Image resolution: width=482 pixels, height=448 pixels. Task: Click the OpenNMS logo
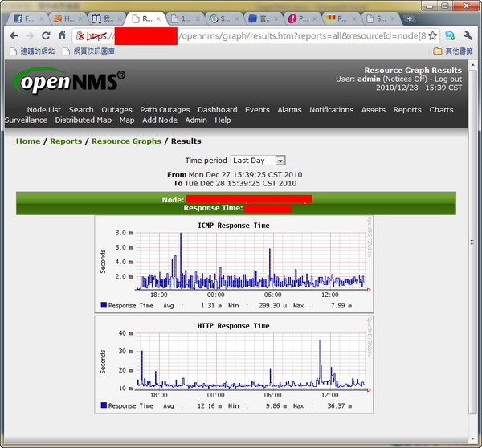tap(69, 81)
